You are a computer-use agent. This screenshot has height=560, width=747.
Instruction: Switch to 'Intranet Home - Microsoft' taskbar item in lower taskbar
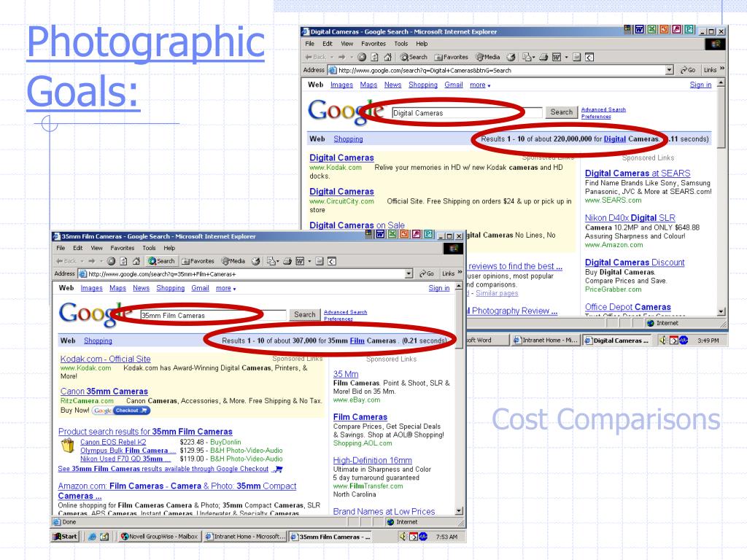click(245, 536)
